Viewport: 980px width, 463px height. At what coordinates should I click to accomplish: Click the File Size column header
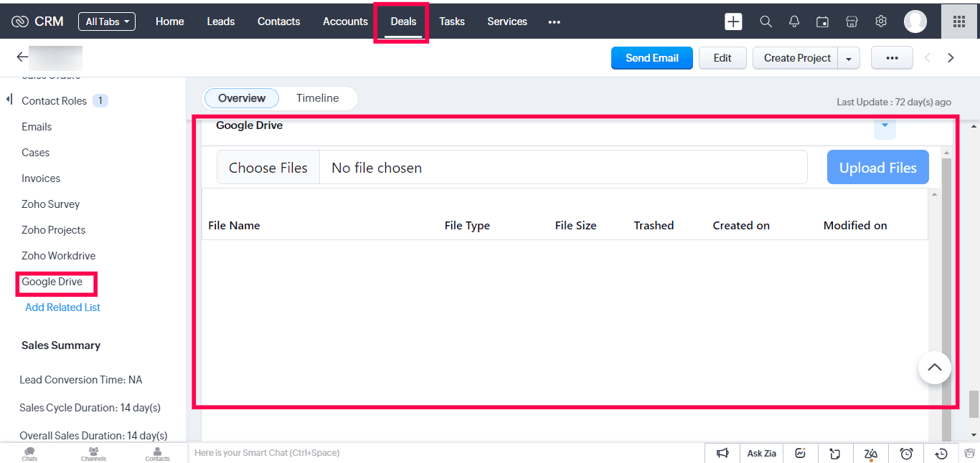click(576, 225)
